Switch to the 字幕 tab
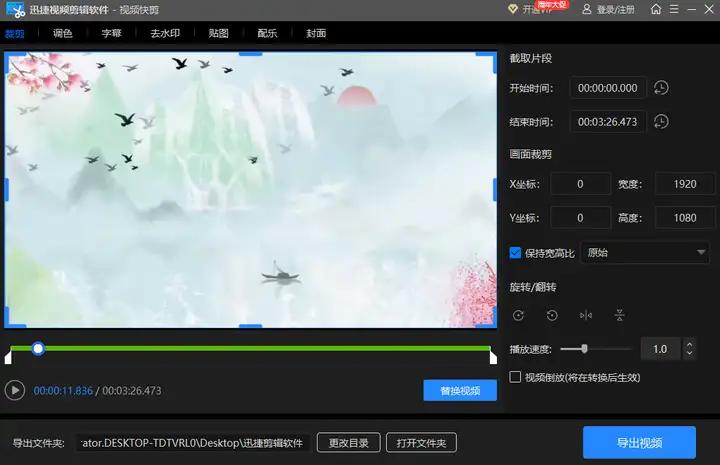The height and width of the screenshot is (465, 720). click(111, 33)
